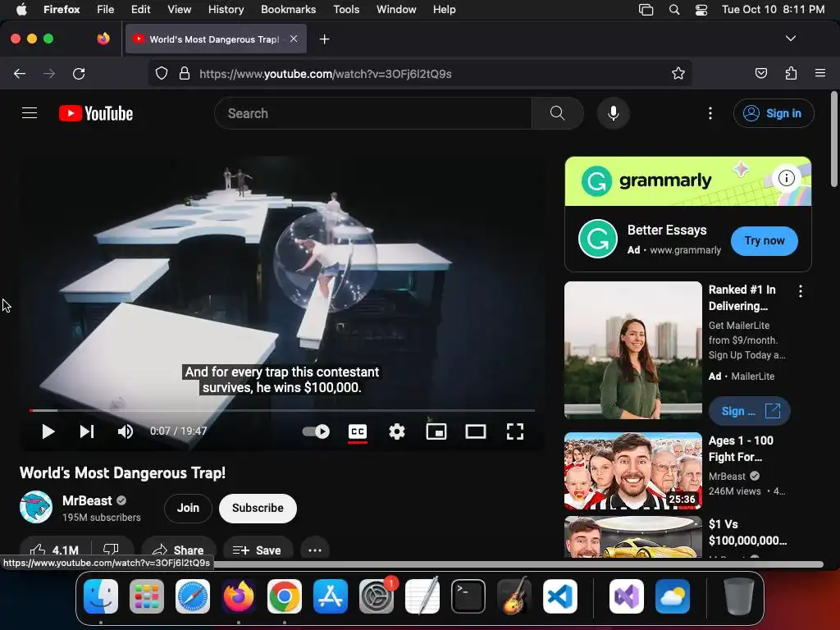Enable miniplayer mode
Viewport: 840px width, 630px height.
click(436, 431)
